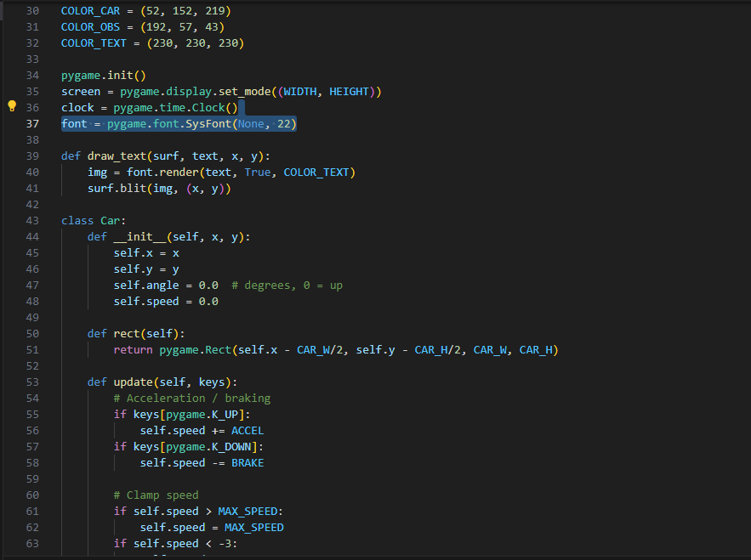Click the '# Clamp speed' comment
This screenshot has width=751, height=560.
coord(156,495)
